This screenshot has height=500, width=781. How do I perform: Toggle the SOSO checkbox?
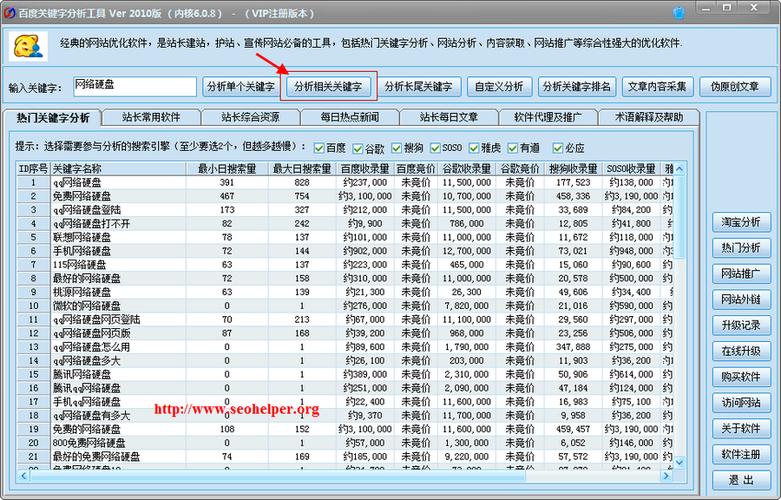coord(435,148)
